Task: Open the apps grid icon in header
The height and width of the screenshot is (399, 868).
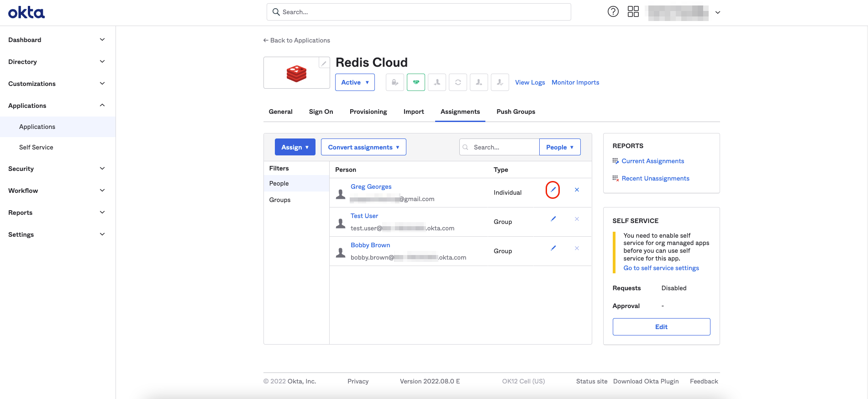Action: click(633, 12)
